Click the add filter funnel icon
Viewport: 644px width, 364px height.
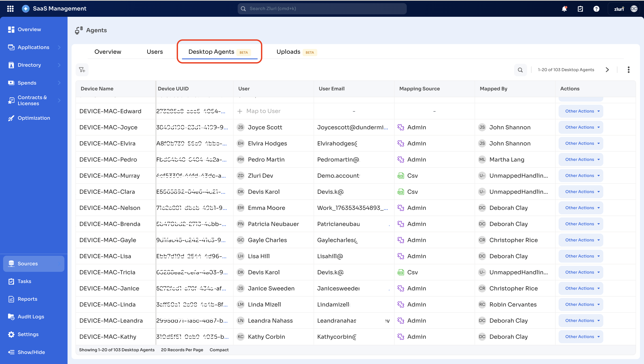(82, 70)
